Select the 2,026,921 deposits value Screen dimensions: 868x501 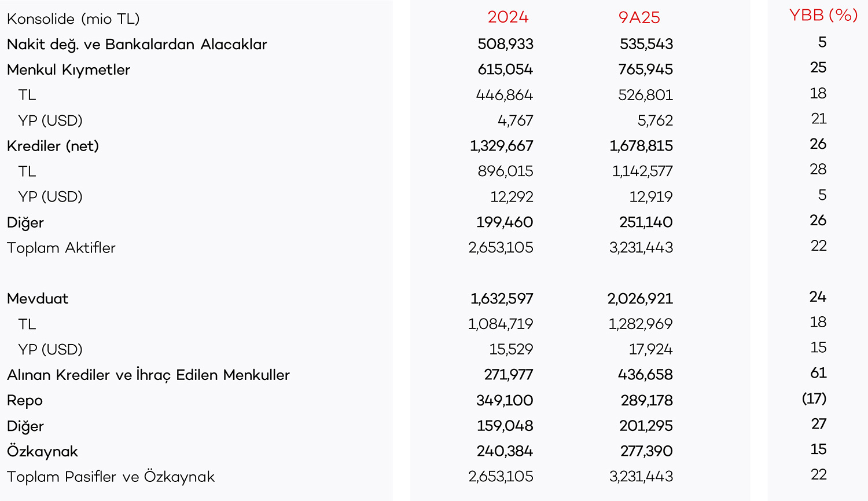[640, 299]
